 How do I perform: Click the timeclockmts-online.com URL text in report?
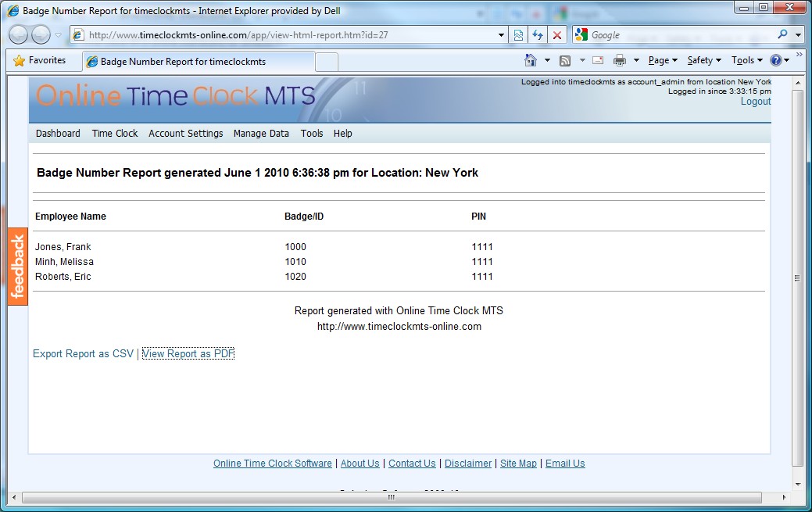click(399, 327)
